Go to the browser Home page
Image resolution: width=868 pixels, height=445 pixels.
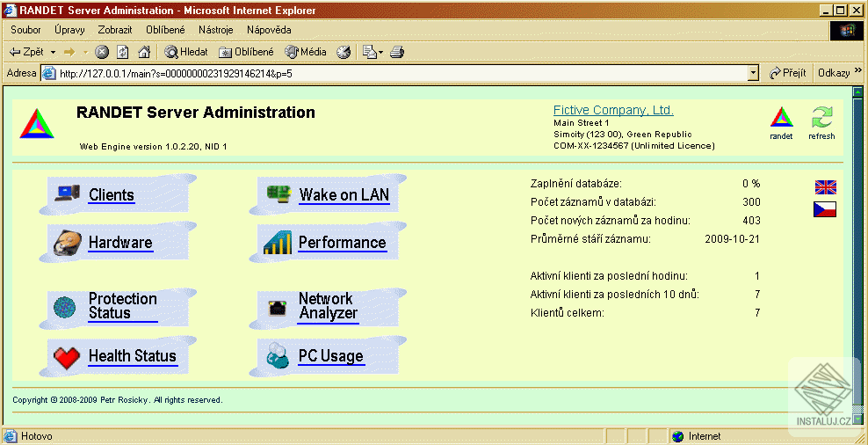(144, 52)
